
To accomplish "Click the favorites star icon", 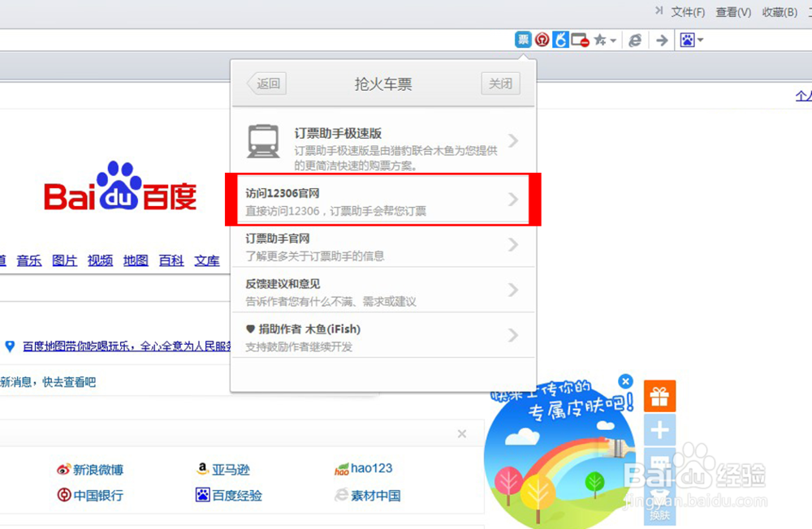I will point(600,40).
